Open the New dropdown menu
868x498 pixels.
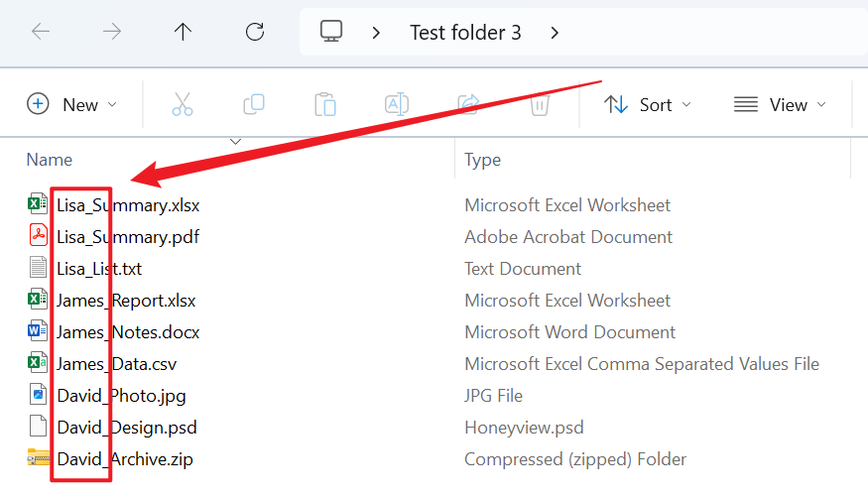[72, 104]
